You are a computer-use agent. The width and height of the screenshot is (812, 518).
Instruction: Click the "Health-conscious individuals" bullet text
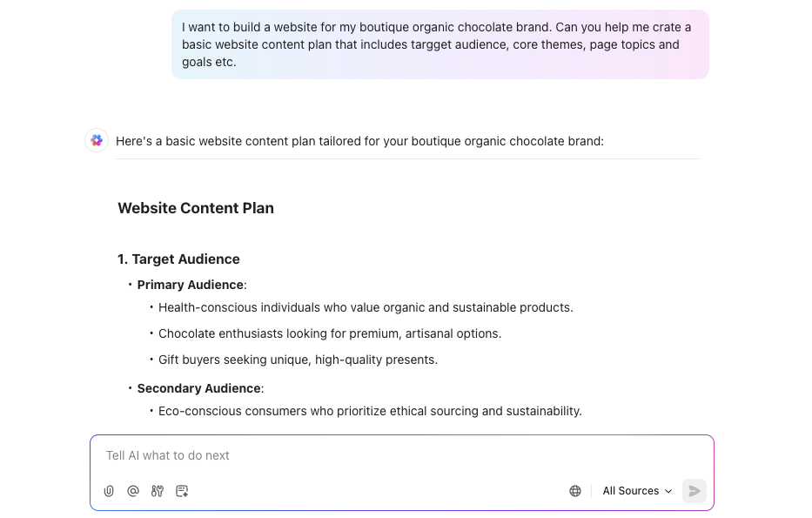(x=366, y=307)
